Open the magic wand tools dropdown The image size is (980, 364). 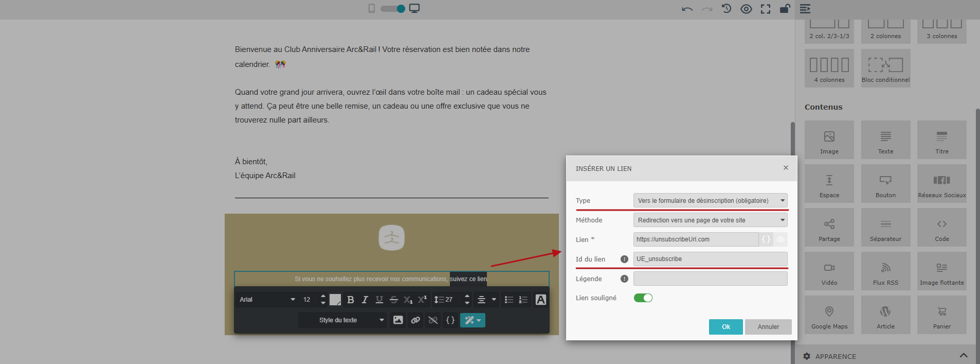click(x=473, y=320)
